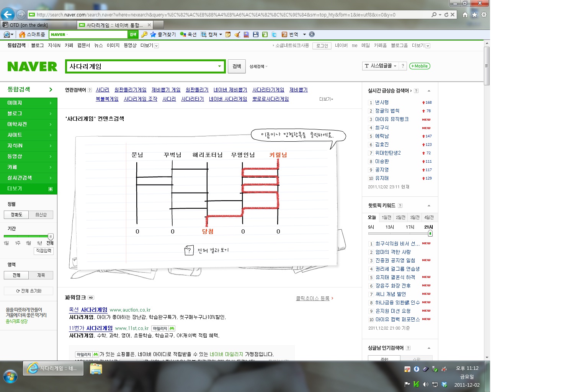Switch hot topics to 4일전
The width and height of the screenshot is (567, 392).
[x=429, y=217]
